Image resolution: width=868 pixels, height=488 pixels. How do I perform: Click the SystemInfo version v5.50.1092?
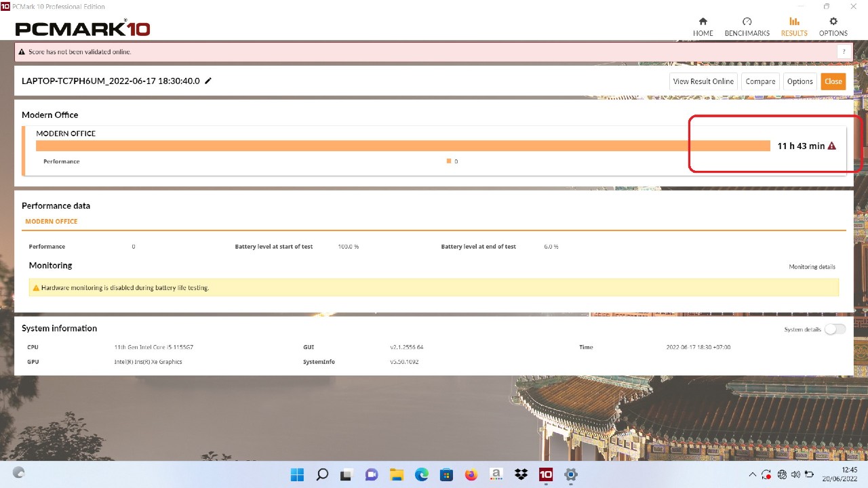tap(404, 362)
